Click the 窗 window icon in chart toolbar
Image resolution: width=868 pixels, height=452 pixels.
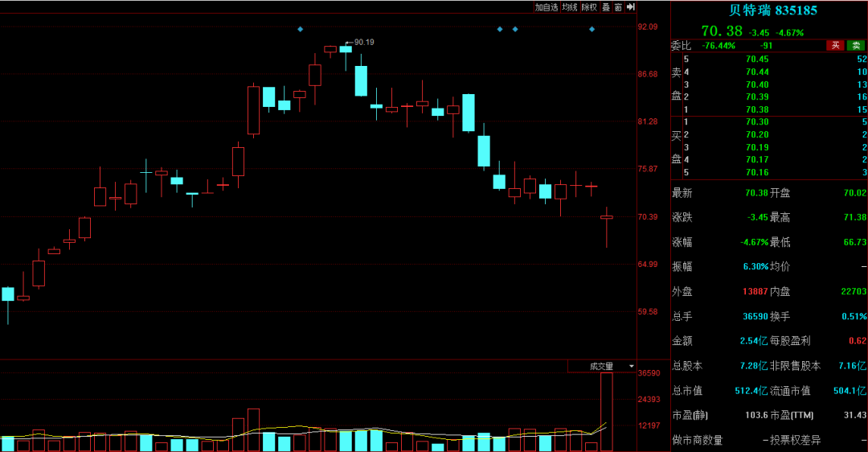[x=618, y=7]
